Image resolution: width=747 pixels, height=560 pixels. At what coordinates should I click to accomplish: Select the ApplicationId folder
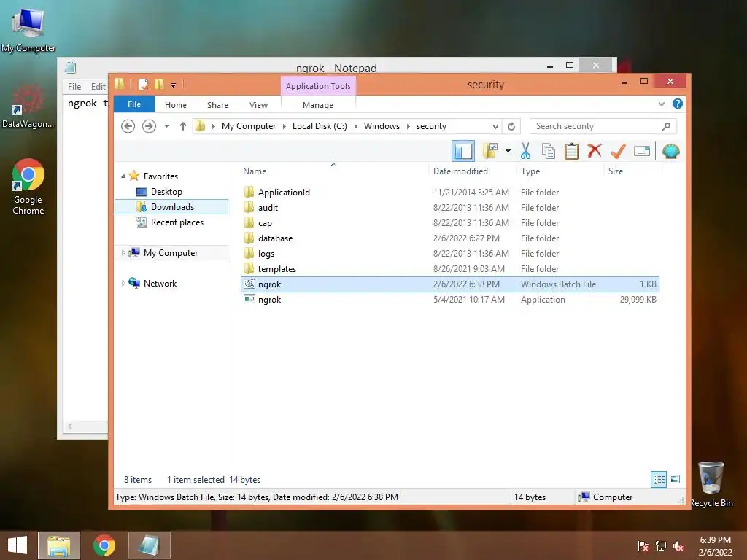(284, 192)
